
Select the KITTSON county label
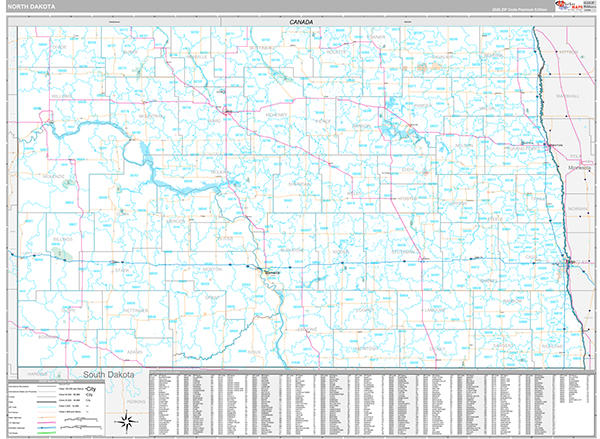(x=569, y=52)
